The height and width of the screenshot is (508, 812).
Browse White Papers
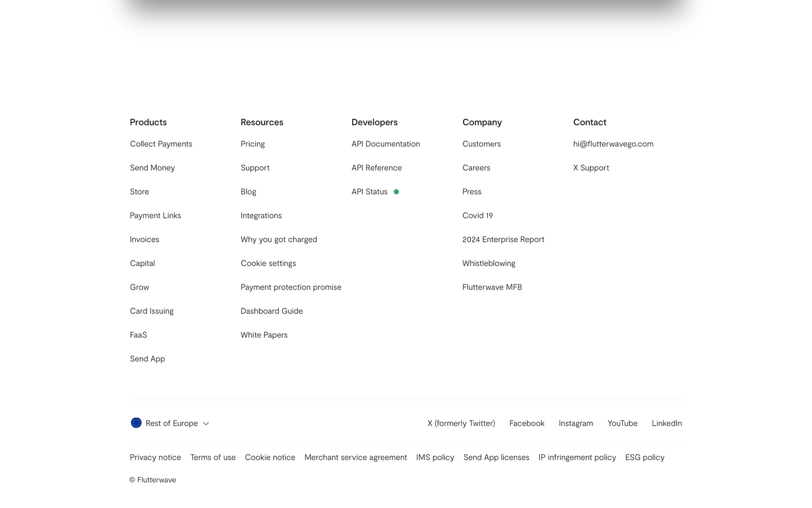coord(264,335)
